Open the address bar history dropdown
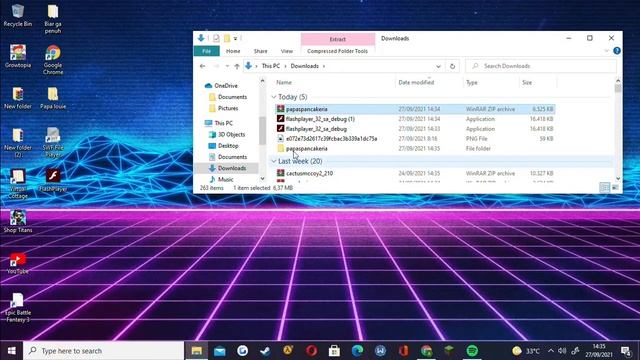640x360 pixels. click(438, 66)
